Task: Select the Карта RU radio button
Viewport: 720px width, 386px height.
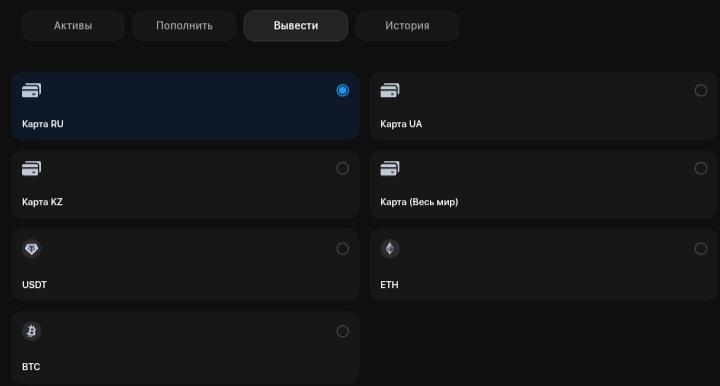Action: (x=343, y=90)
